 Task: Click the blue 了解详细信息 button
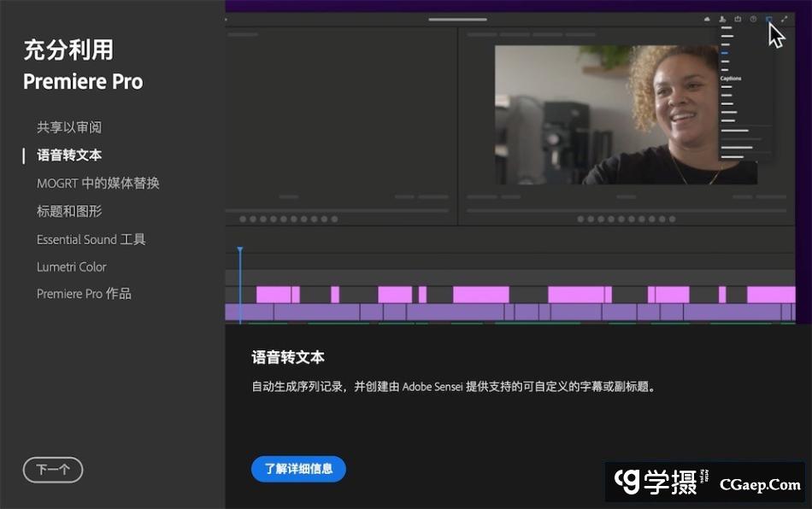pyautogui.click(x=298, y=469)
